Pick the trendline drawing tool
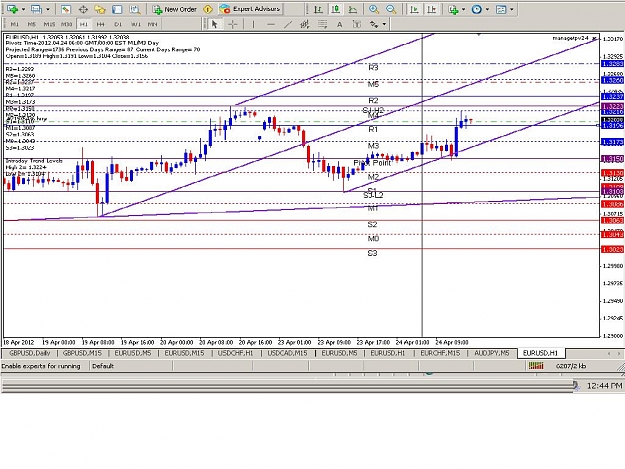The width and height of the screenshot is (625, 469). point(288,24)
